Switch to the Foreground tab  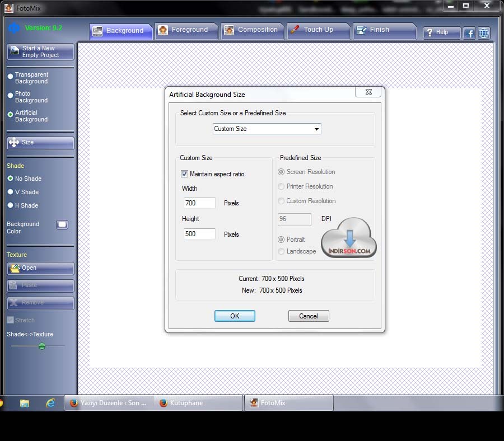click(x=186, y=31)
